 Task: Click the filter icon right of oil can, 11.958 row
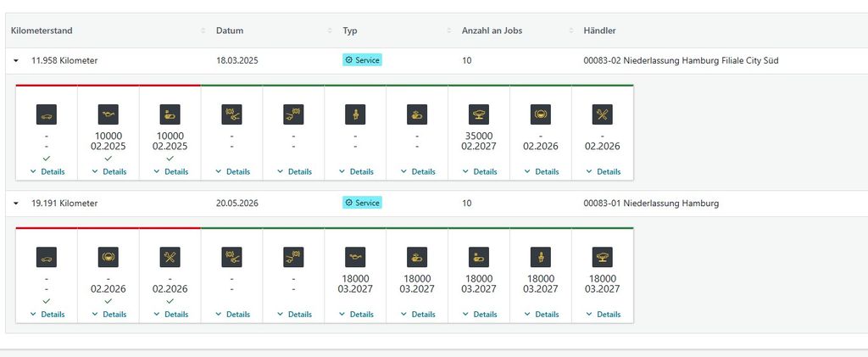[170, 114]
